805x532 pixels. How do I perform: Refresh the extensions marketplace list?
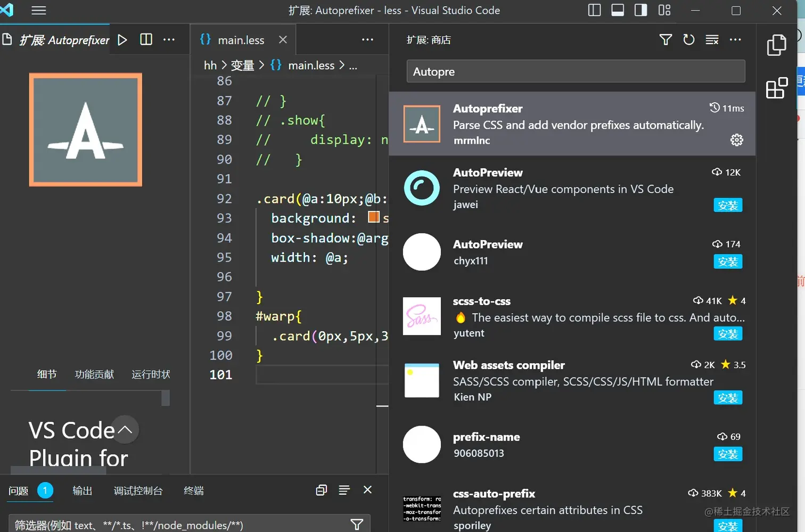689,40
